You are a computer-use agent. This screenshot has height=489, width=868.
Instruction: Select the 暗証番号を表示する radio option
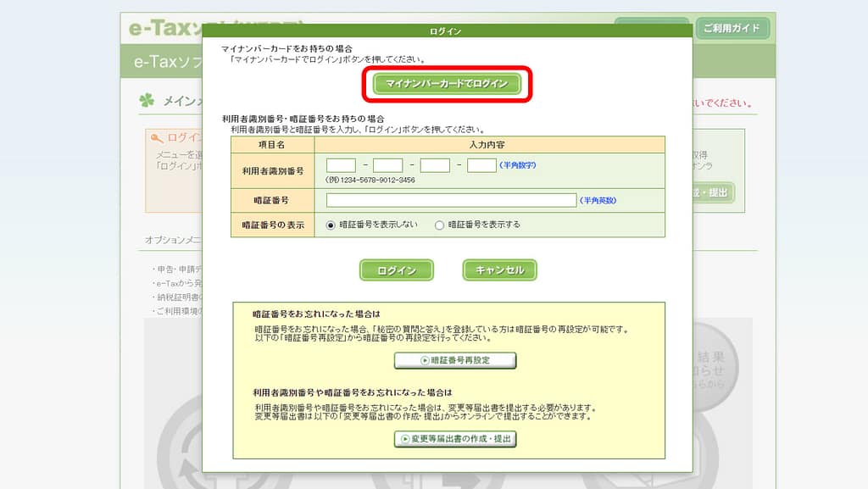[439, 225]
